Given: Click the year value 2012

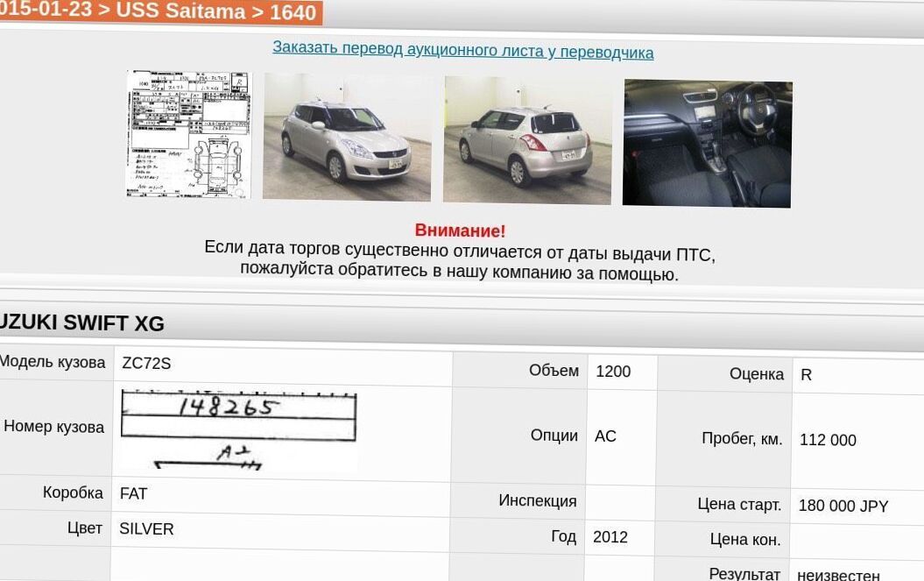Looking at the screenshot, I should coord(610,537).
